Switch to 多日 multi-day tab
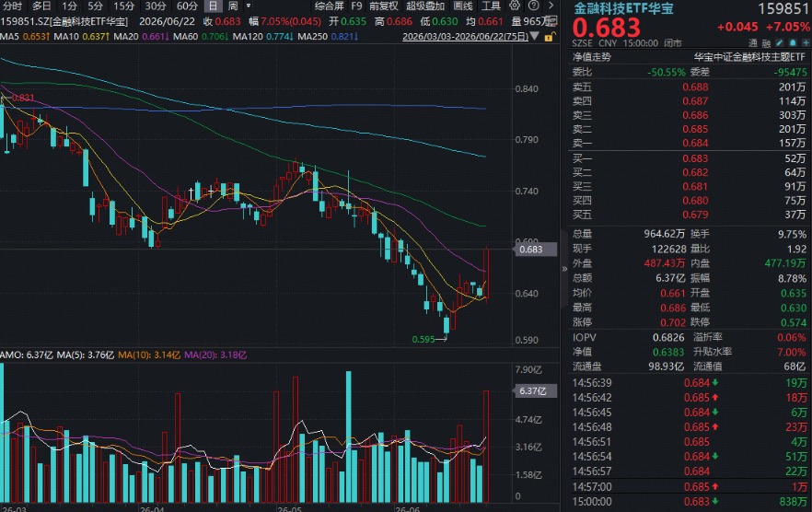The width and height of the screenshot is (812, 512). pos(41,6)
